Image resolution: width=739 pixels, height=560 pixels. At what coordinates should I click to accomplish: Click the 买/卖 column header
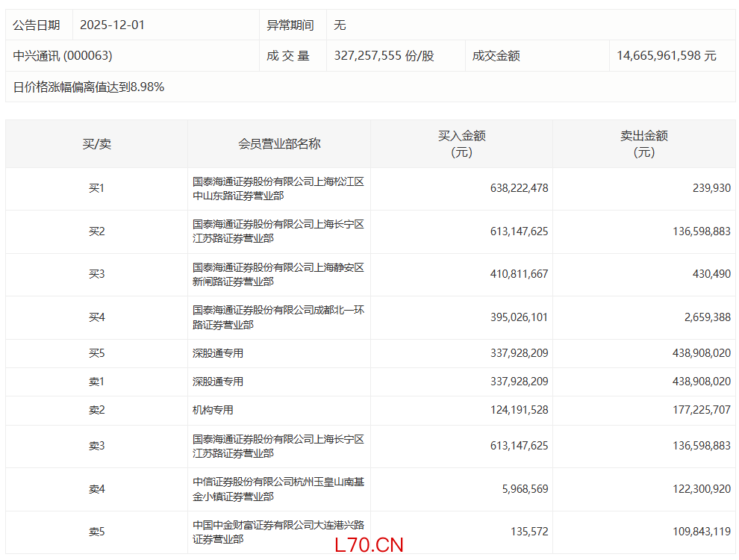[x=96, y=143]
